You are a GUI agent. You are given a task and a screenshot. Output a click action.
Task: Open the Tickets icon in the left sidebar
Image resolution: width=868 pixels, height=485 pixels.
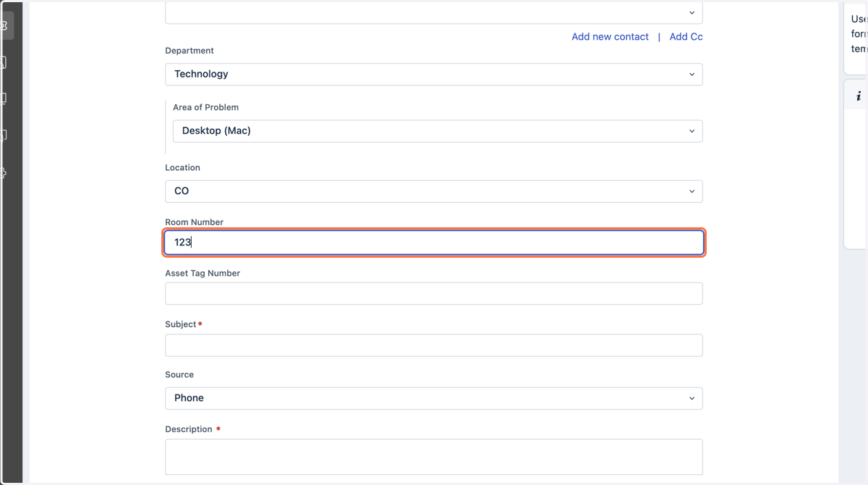click(4, 26)
